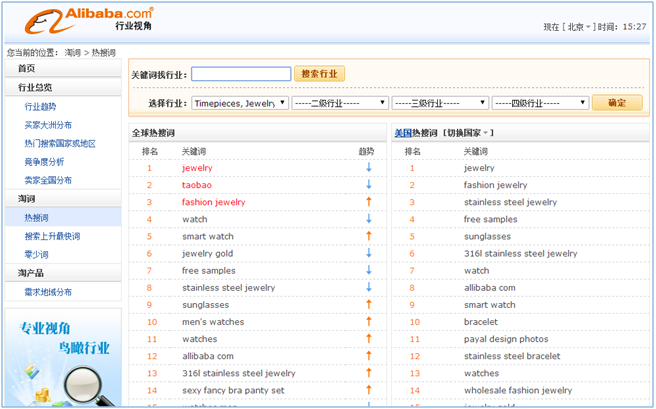Open 竞争度分析 sidebar link
This screenshot has height=409, width=656.
point(44,162)
